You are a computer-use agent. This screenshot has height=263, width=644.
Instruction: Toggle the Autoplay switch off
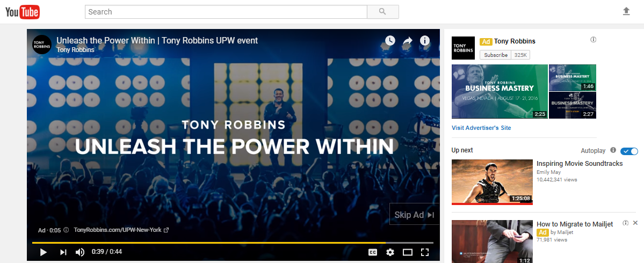tap(629, 151)
